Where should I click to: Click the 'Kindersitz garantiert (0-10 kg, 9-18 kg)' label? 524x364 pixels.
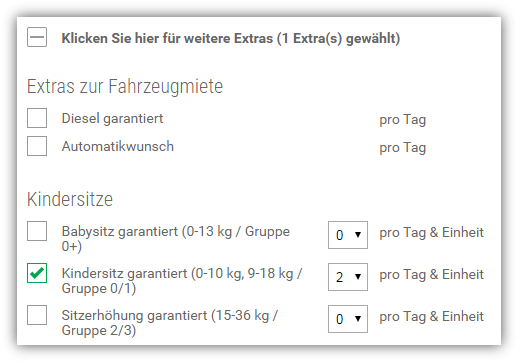click(x=182, y=281)
